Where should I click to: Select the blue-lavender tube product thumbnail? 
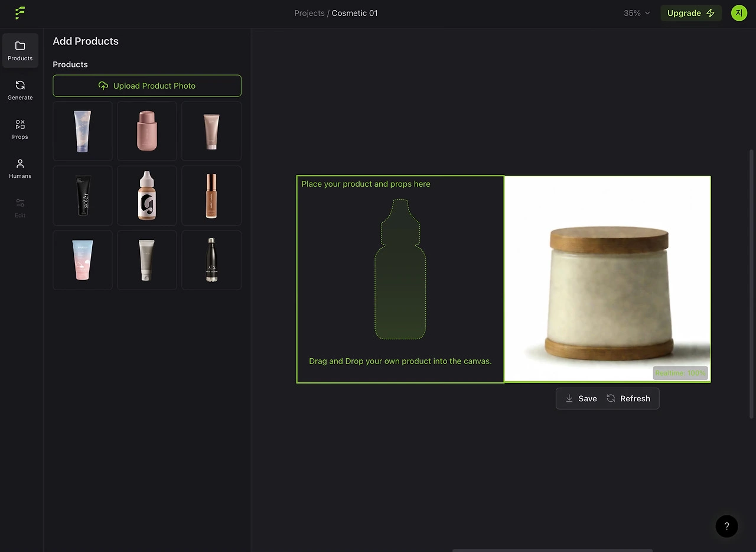(83, 131)
